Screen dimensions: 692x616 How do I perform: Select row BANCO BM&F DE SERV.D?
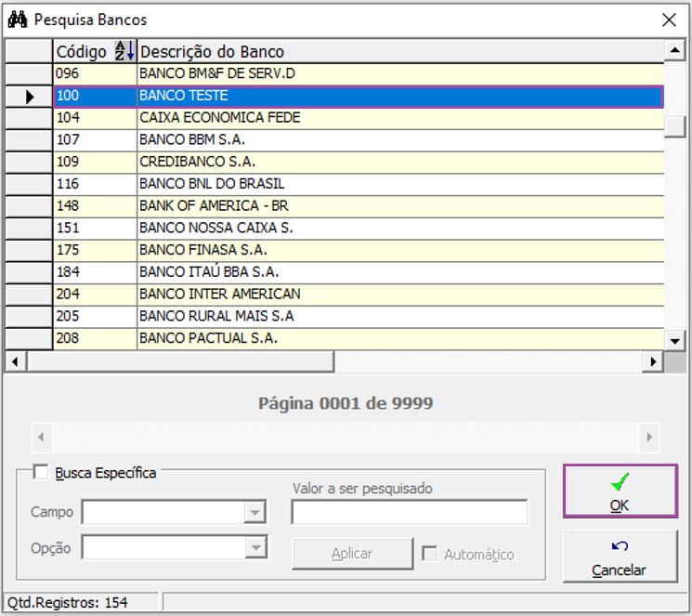click(359, 73)
